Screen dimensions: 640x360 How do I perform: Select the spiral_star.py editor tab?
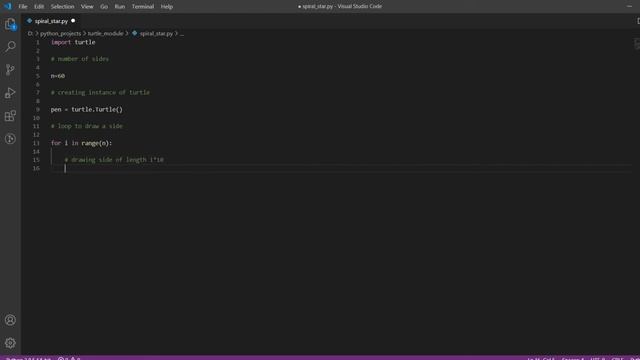pyautogui.click(x=51, y=21)
